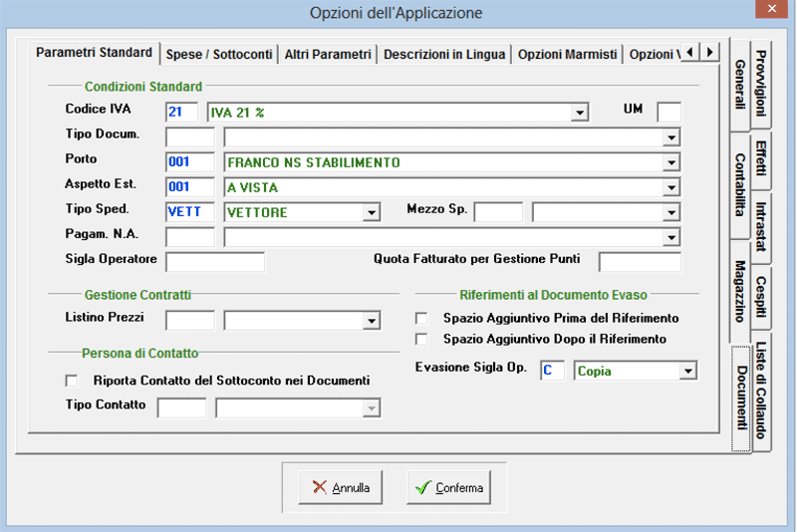Switch to the Magazzino vertical tab

740,291
